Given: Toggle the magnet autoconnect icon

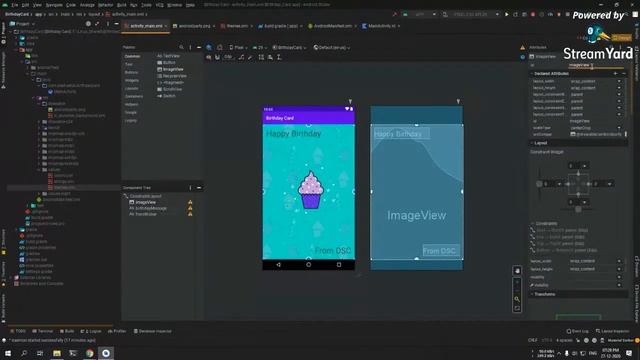Looking at the screenshot, I should pos(218,58).
